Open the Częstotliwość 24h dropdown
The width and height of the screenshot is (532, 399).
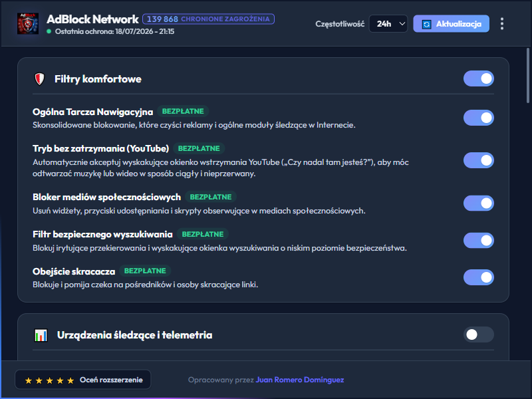pyautogui.click(x=388, y=24)
